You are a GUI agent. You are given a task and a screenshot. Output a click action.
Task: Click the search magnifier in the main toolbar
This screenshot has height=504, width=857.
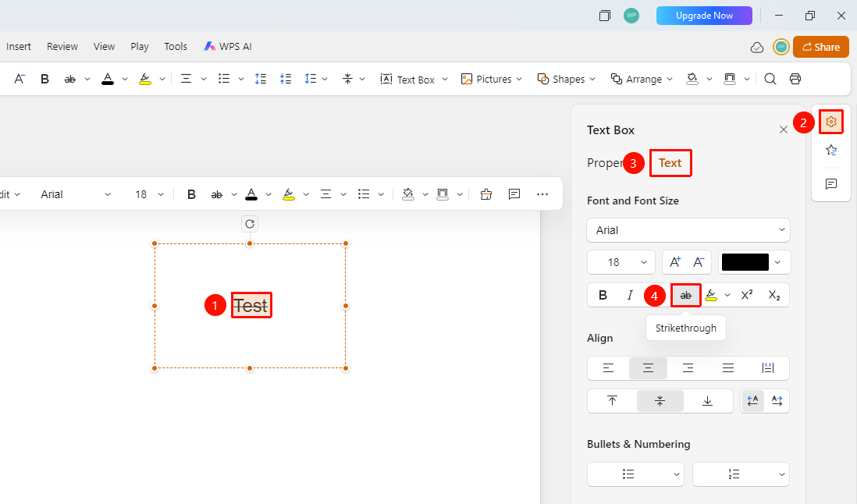770,79
